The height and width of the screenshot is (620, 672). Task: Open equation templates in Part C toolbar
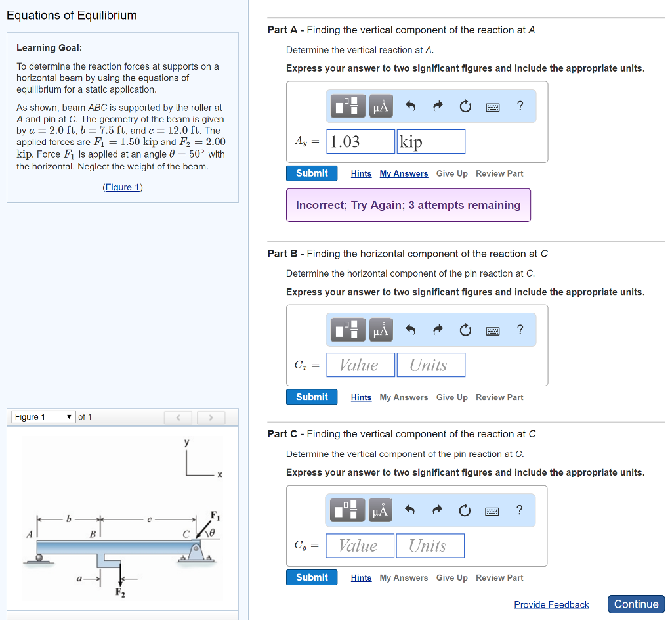pos(347,510)
